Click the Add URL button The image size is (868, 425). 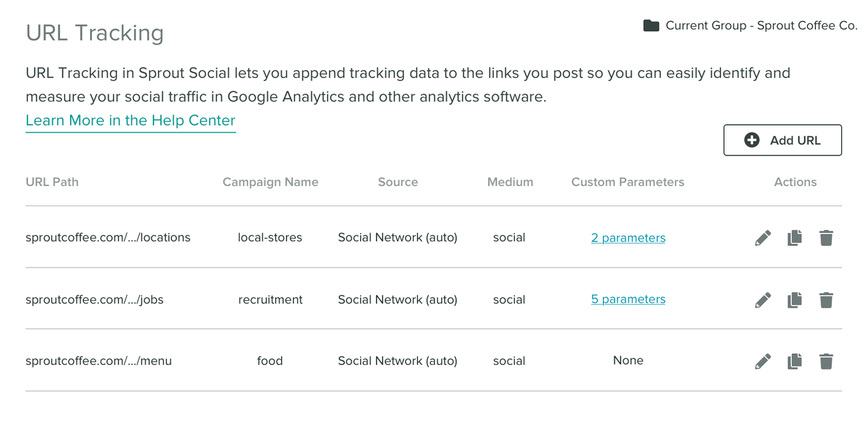(x=783, y=140)
